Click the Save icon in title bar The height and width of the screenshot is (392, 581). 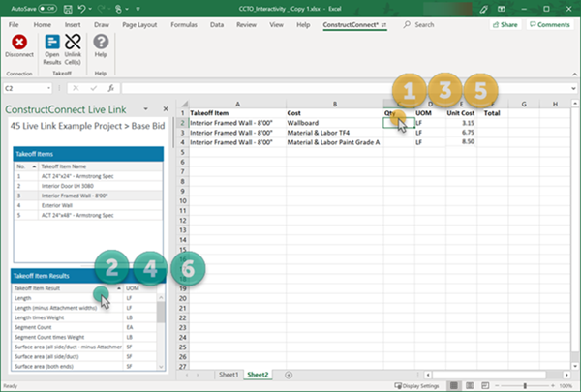pyautogui.click(x=68, y=9)
